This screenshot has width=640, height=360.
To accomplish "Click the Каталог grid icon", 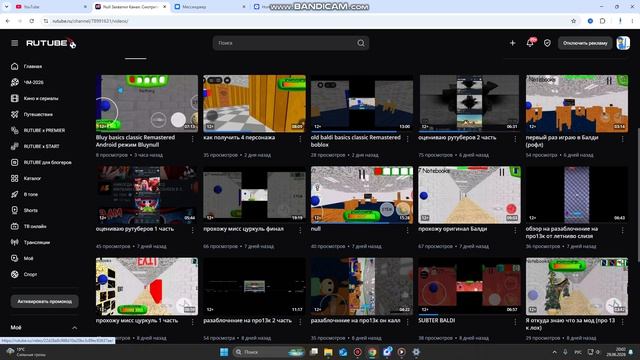I will pyautogui.click(x=15, y=178).
